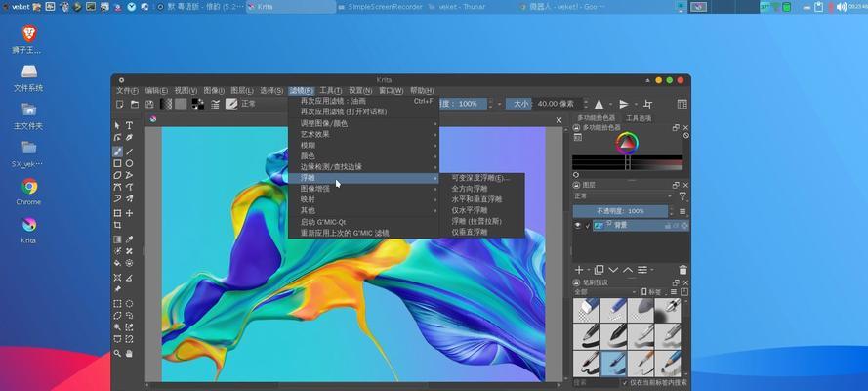868x391 pixels.
Task: Open the brush editor settings icon
Action: coord(216,105)
